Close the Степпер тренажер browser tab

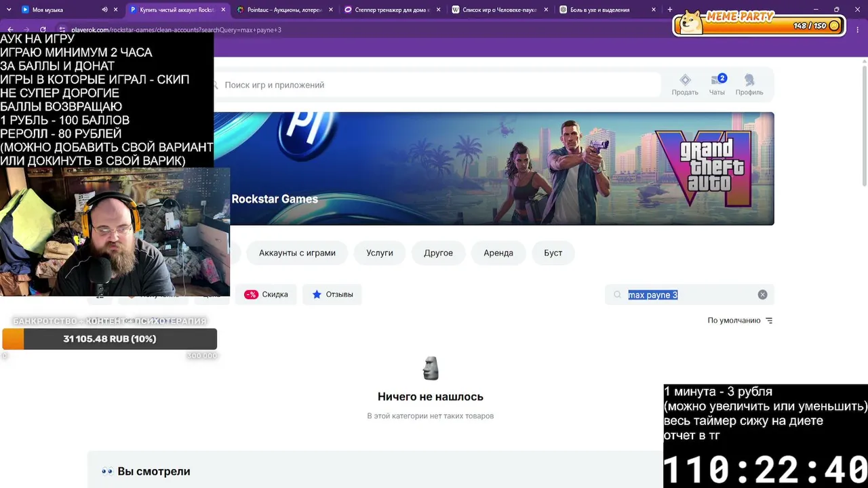tap(439, 10)
